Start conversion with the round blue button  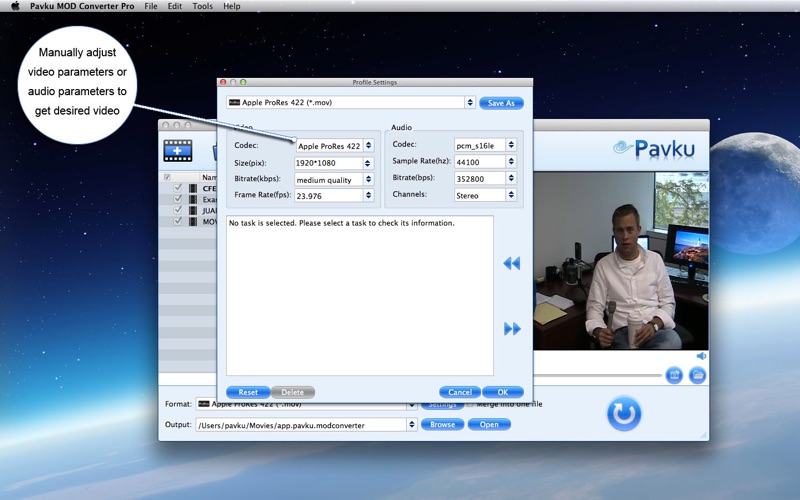[623, 413]
